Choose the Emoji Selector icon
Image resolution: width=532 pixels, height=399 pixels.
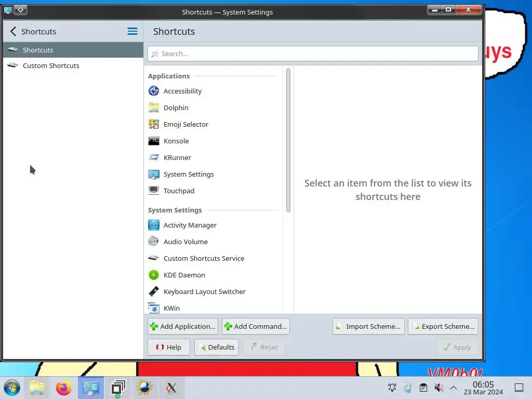click(154, 124)
